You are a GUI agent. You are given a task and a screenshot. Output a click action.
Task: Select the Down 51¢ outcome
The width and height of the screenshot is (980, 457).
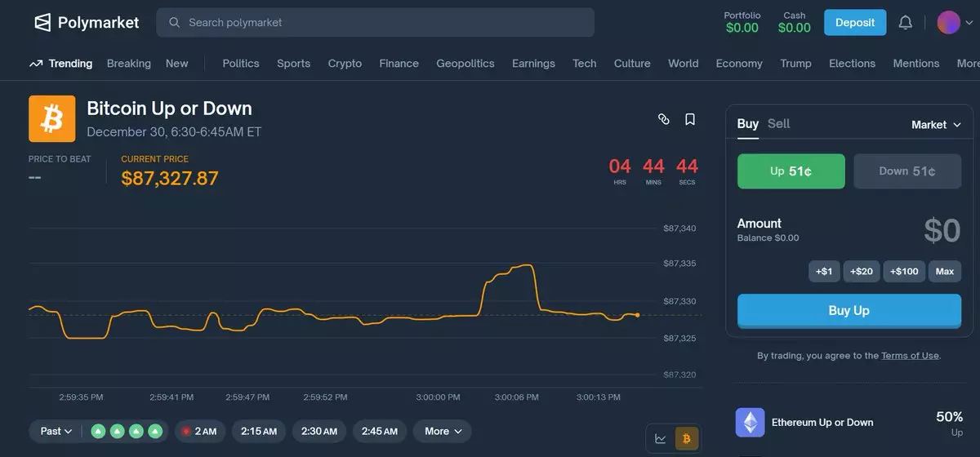907,171
